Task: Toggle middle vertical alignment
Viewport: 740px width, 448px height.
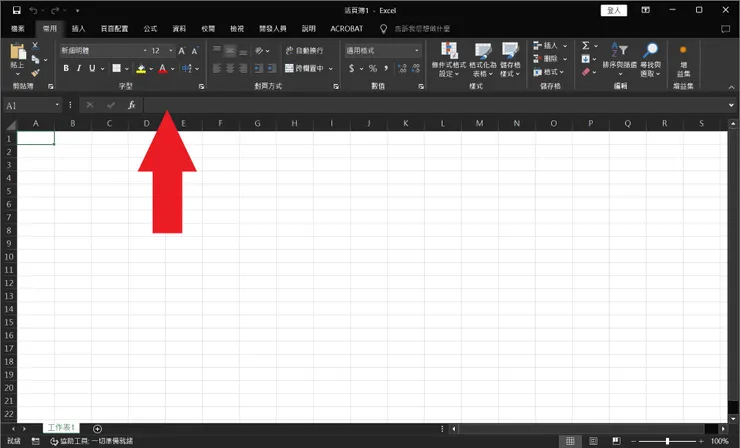Action: 230,50
